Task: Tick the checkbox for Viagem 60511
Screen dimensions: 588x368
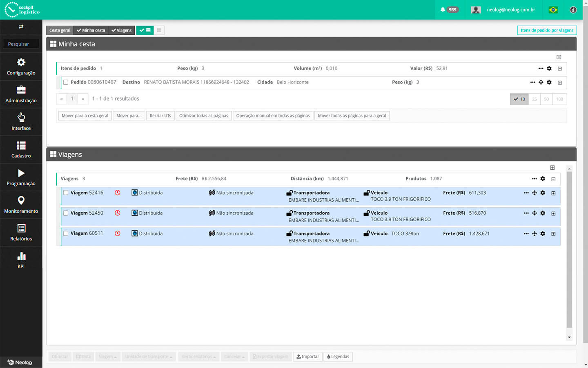Action: [66, 233]
